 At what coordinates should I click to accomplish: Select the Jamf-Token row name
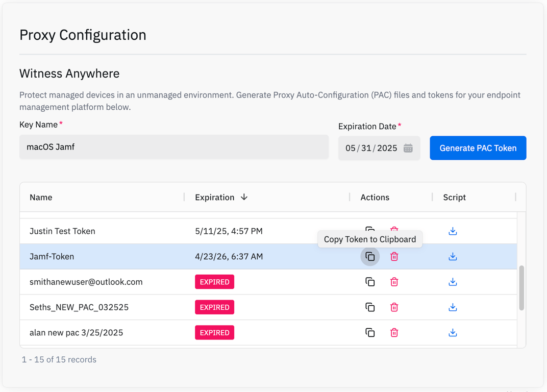[52, 257]
